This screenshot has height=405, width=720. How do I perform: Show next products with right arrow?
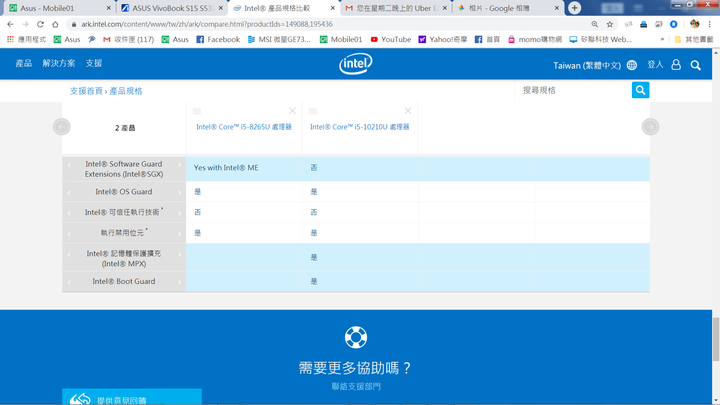pos(650,127)
